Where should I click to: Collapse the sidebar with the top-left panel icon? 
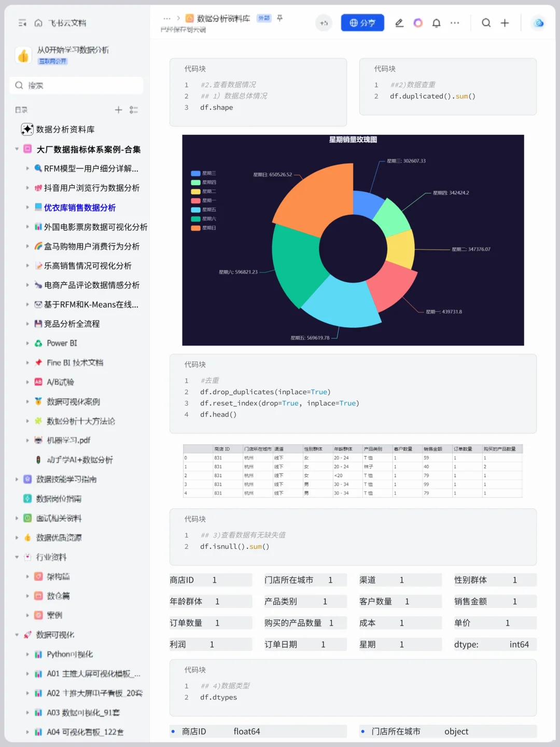tap(22, 23)
